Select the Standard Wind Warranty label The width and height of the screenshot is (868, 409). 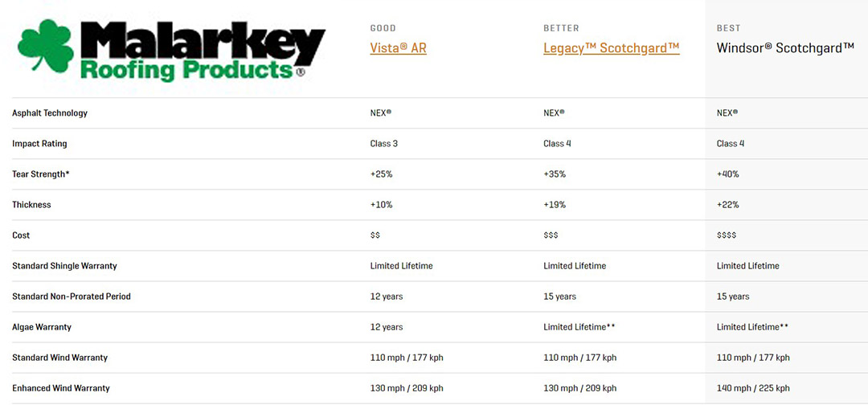click(59, 358)
